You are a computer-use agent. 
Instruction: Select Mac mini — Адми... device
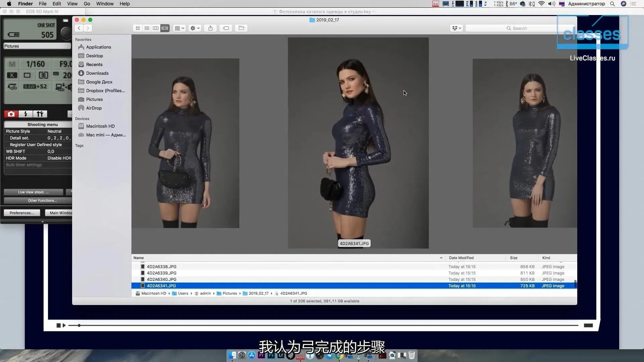click(106, 135)
